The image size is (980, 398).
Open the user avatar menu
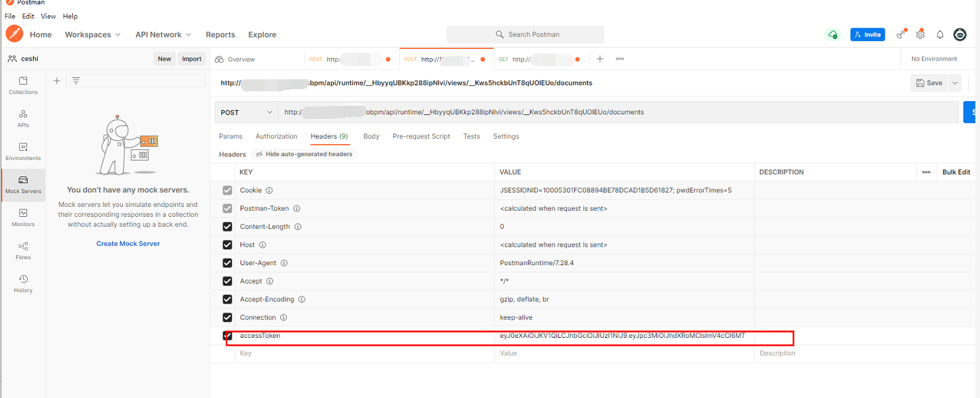click(x=960, y=34)
